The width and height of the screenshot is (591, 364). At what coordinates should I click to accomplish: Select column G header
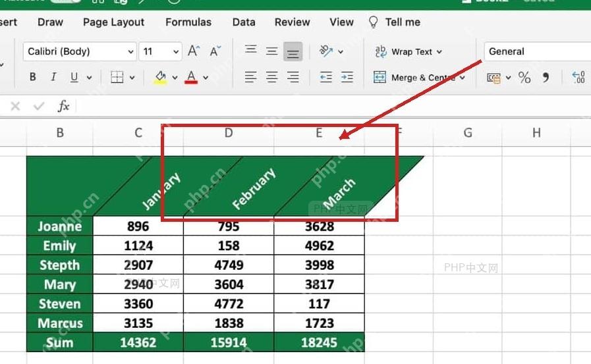[x=467, y=132]
